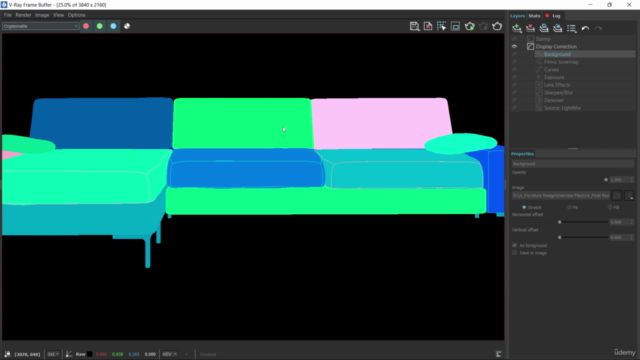
Task: Switch to the alpha channel view
Action: click(x=127, y=26)
